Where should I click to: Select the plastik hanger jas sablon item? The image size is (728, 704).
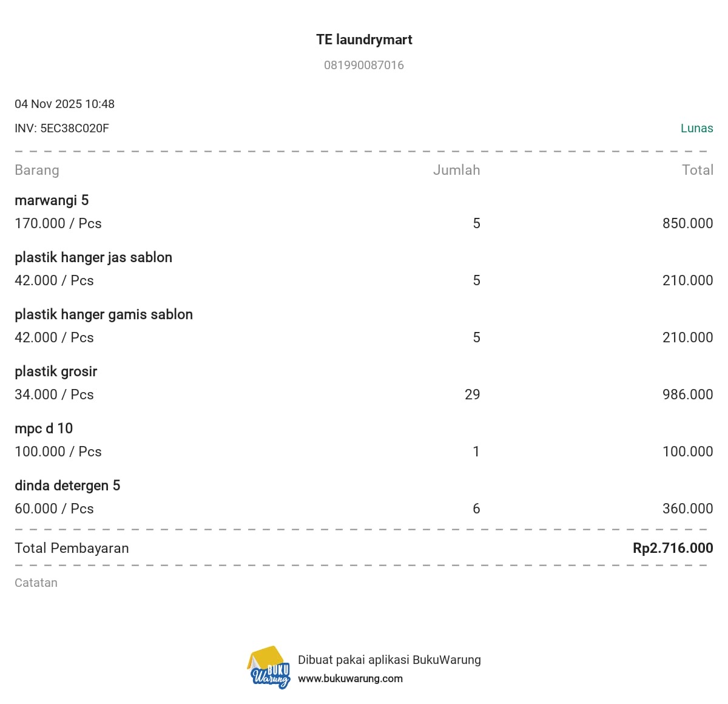(93, 257)
